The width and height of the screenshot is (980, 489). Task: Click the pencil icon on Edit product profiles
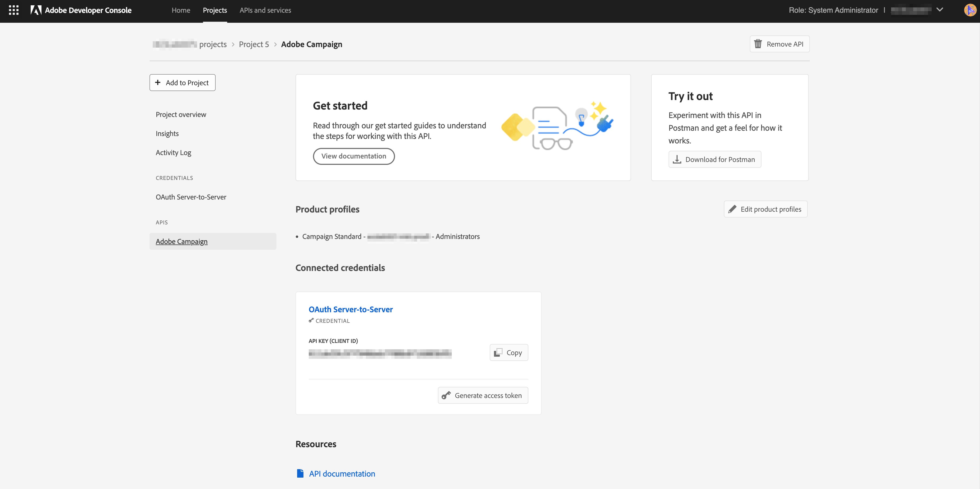click(x=732, y=209)
